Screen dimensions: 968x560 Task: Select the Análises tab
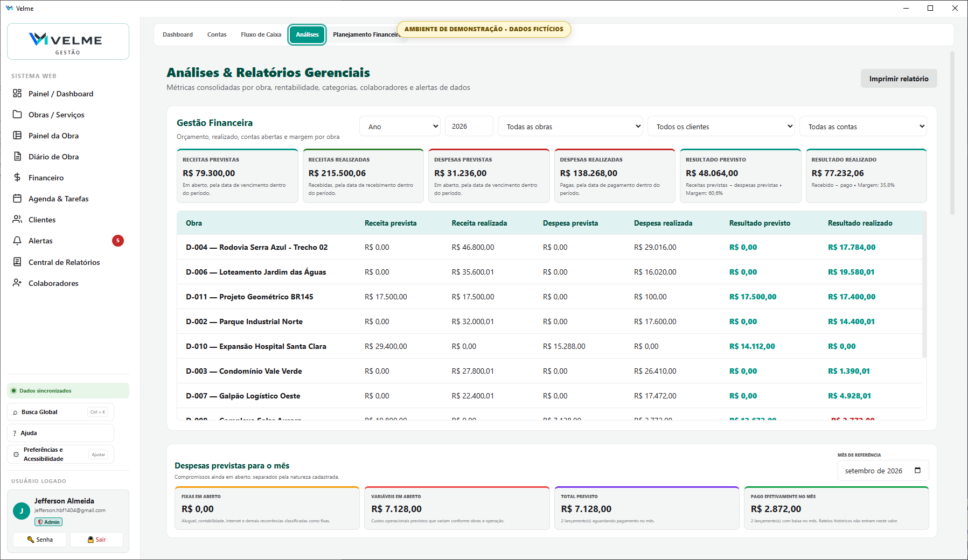(x=307, y=34)
